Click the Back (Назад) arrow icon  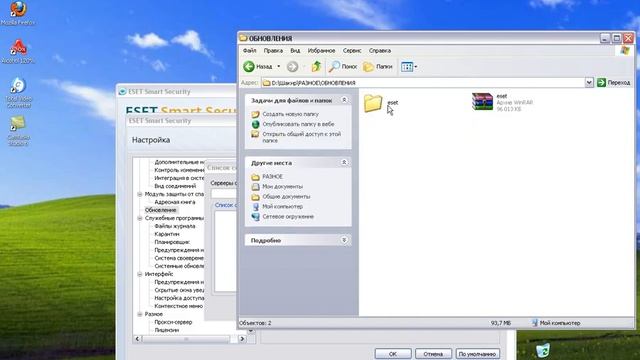pyautogui.click(x=249, y=67)
